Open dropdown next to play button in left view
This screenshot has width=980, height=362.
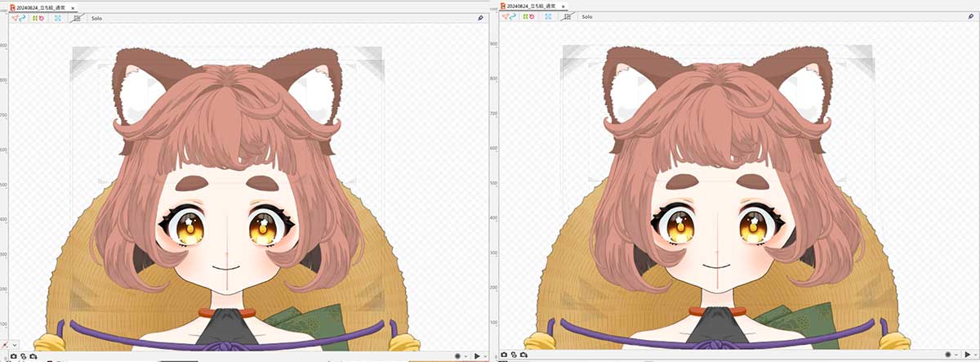tap(485, 356)
